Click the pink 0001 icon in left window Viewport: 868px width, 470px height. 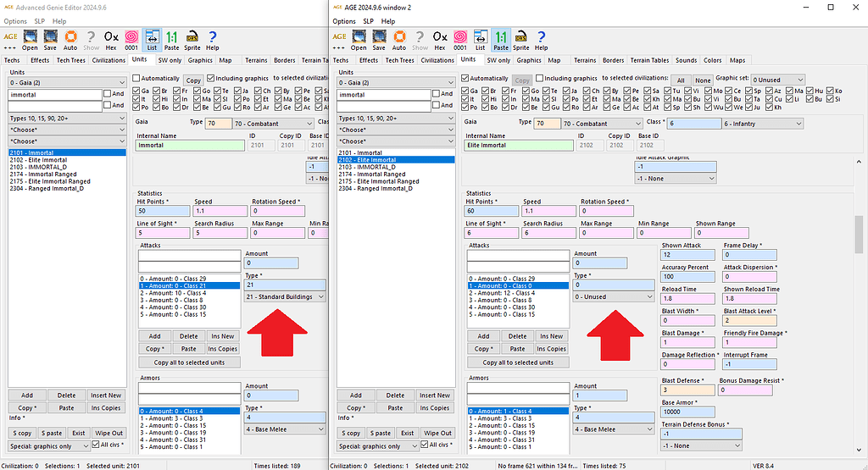[x=131, y=39]
